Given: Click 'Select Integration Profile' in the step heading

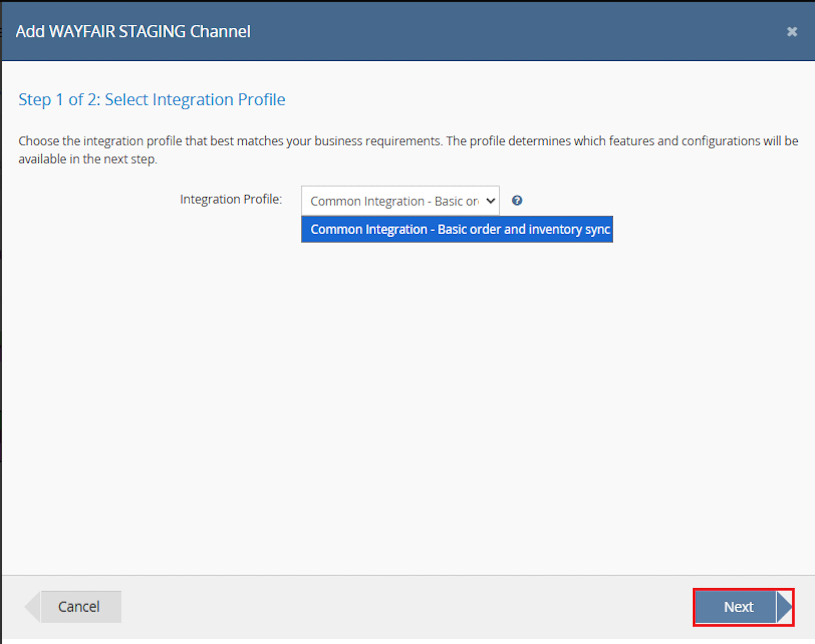Looking at the screenshot, I should tap(195, 99).
